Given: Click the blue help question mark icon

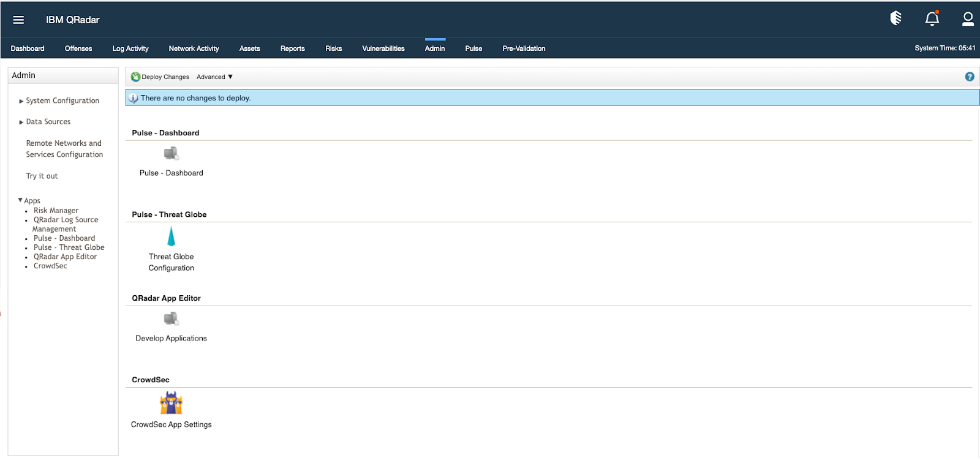Looking at the screenshot, I should tap(970, 77).
